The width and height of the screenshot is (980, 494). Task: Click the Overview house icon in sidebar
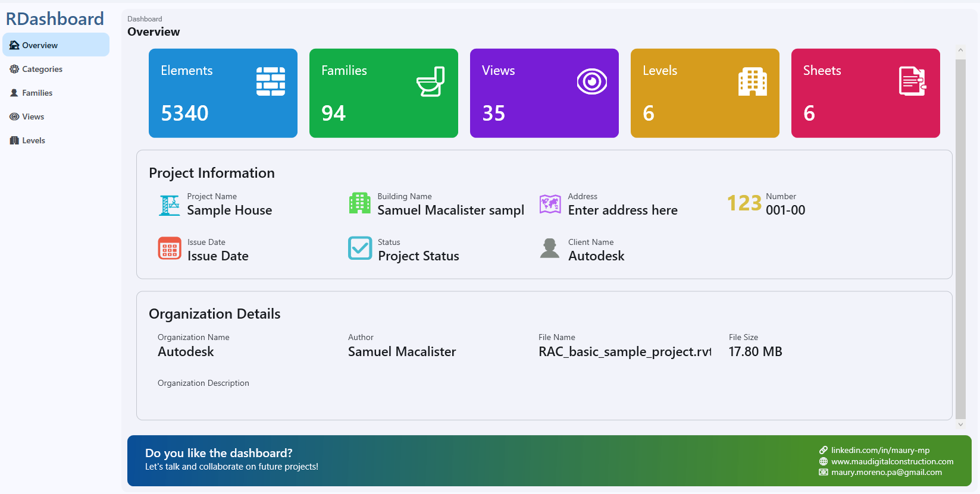click(14, 45)
